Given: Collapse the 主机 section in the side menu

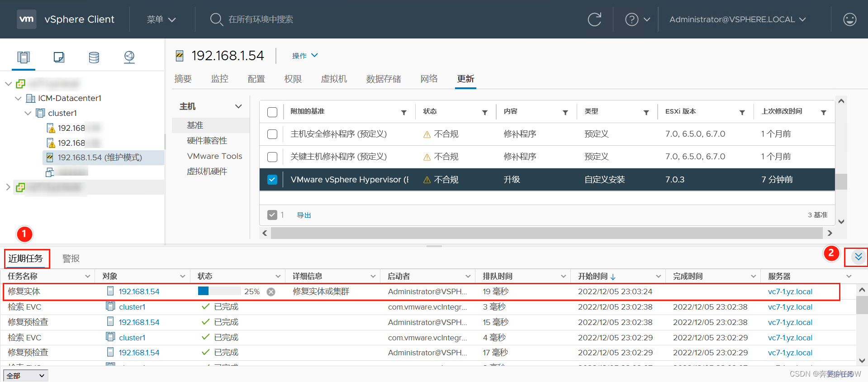Looking at the screenshot, I should [x=238, y=106].
